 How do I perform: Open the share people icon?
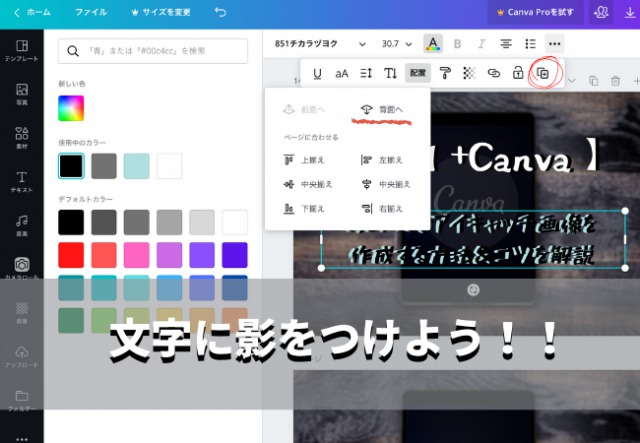coord(601,12)
